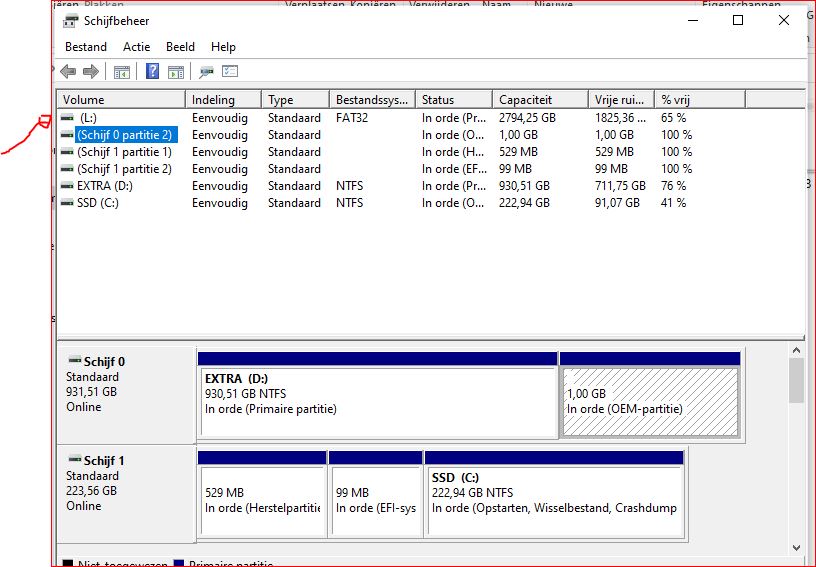The height and width of the screenshot is (567, 816).
Task: Open Help via blue question mark icon
Action: [x=153, y=72]
